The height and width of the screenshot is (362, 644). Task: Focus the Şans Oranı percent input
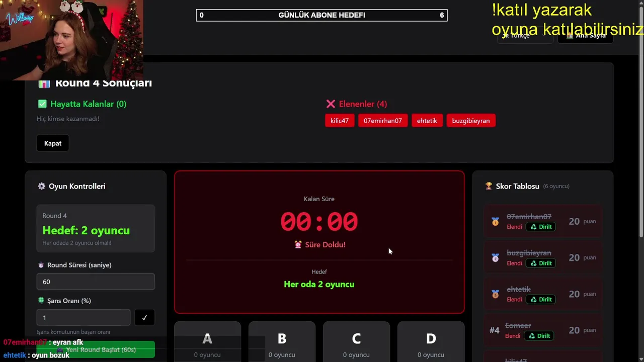(84, 318)
